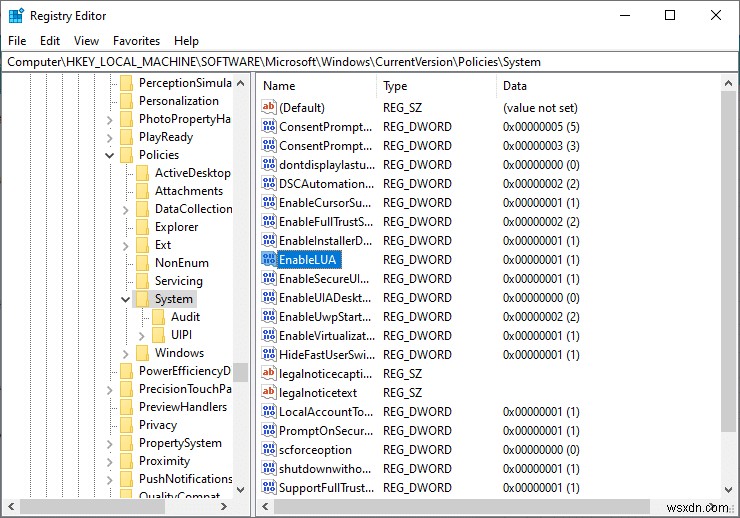The width and height of the screenshot is (740, 518).
Task: Click the System folder icon in tree
Action: pos(143,299)
